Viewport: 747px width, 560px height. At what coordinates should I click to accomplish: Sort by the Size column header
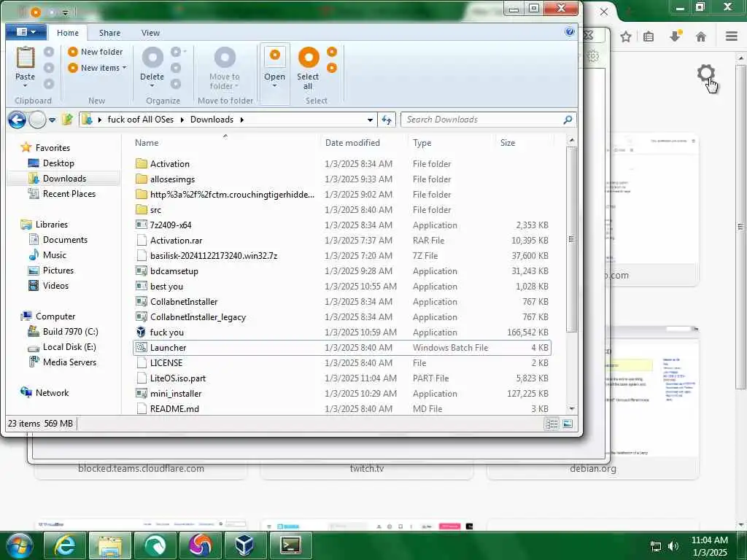[508, 143]
